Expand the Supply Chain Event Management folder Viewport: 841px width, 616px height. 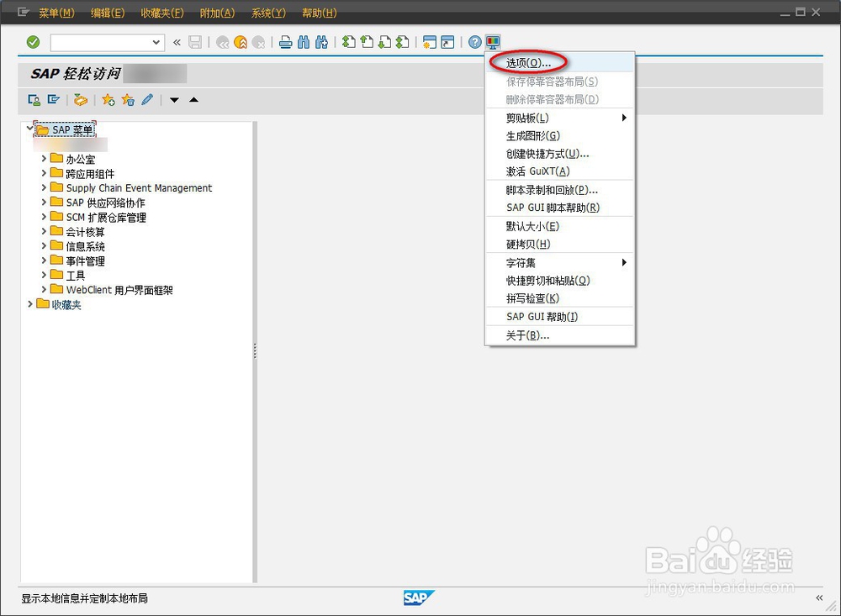(44, 187)
